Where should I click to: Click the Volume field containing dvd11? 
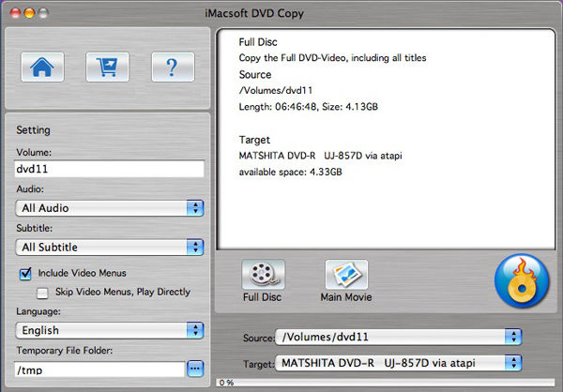coord(110,169)
